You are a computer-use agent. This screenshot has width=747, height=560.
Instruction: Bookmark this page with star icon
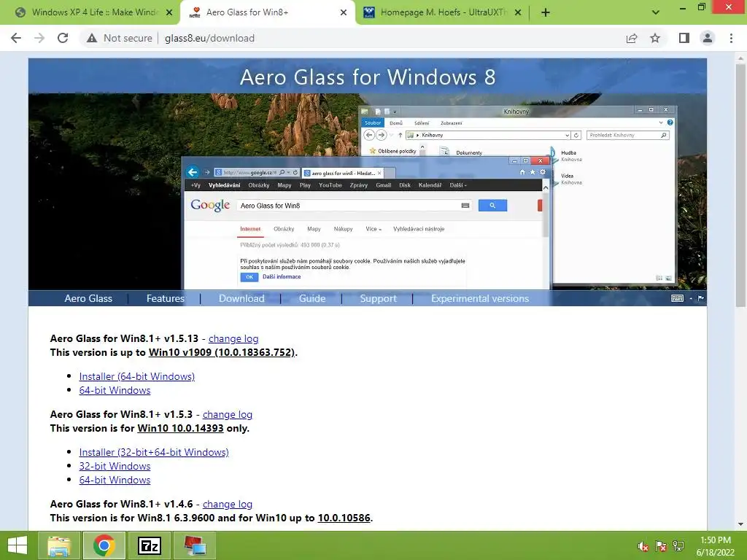656,38
